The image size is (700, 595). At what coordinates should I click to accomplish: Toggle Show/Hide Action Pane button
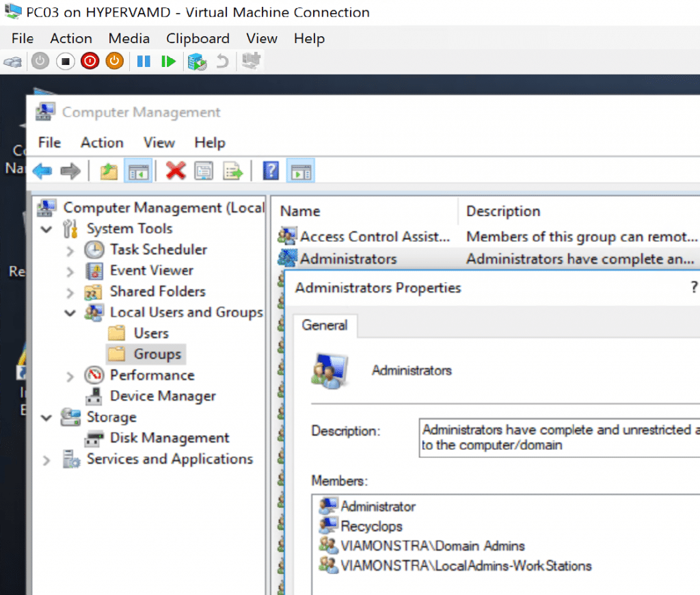click(300, 170)
